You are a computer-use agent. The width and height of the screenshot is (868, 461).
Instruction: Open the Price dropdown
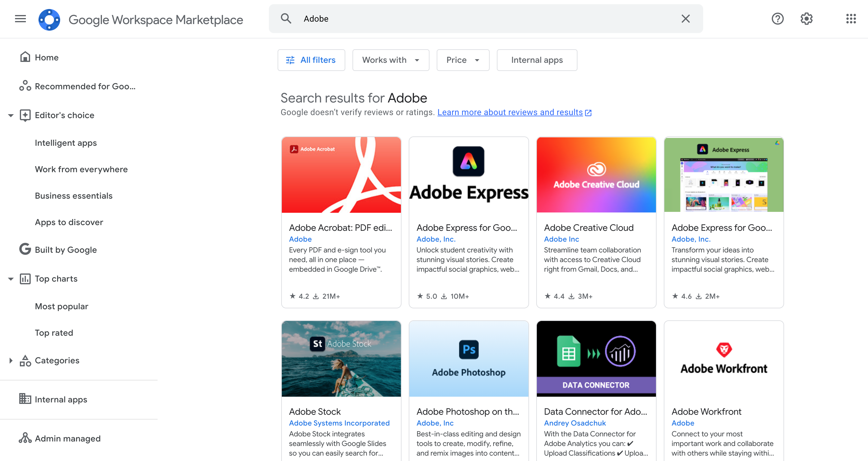click(463, 60)
